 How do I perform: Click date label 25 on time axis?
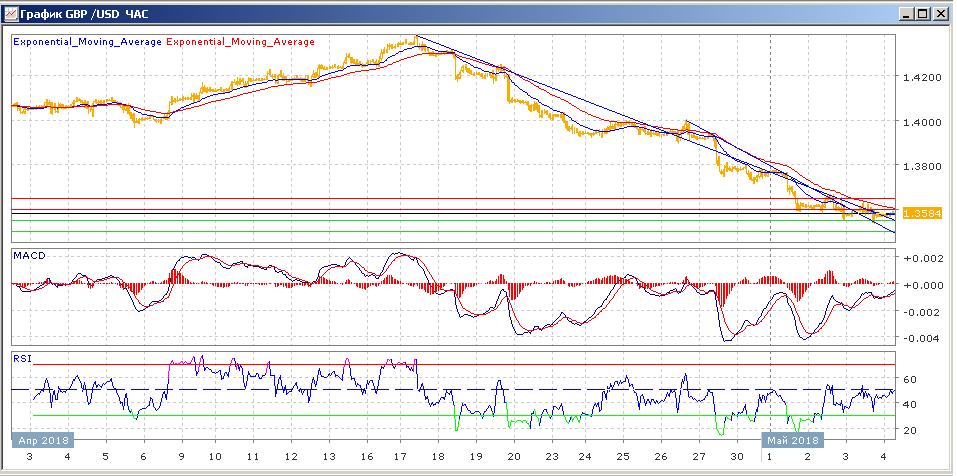(x=623, y=457)
